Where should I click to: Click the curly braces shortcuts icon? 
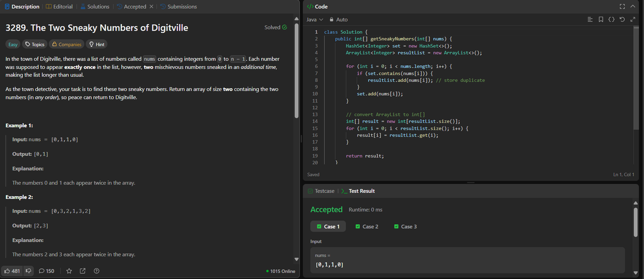click(x=611, y=19)
